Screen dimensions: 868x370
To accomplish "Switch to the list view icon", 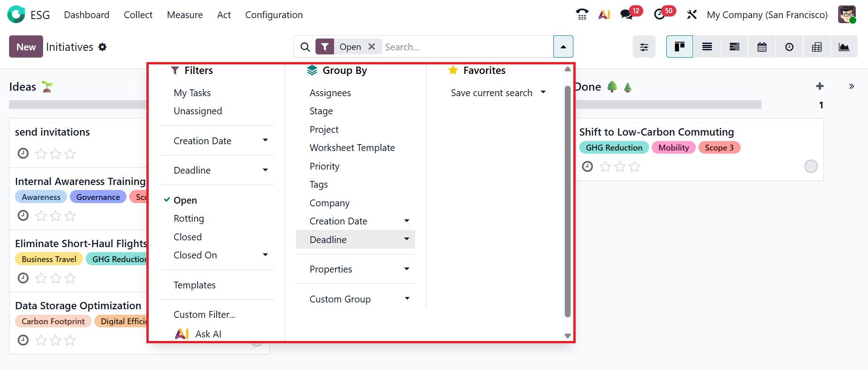I will point(707,47).
